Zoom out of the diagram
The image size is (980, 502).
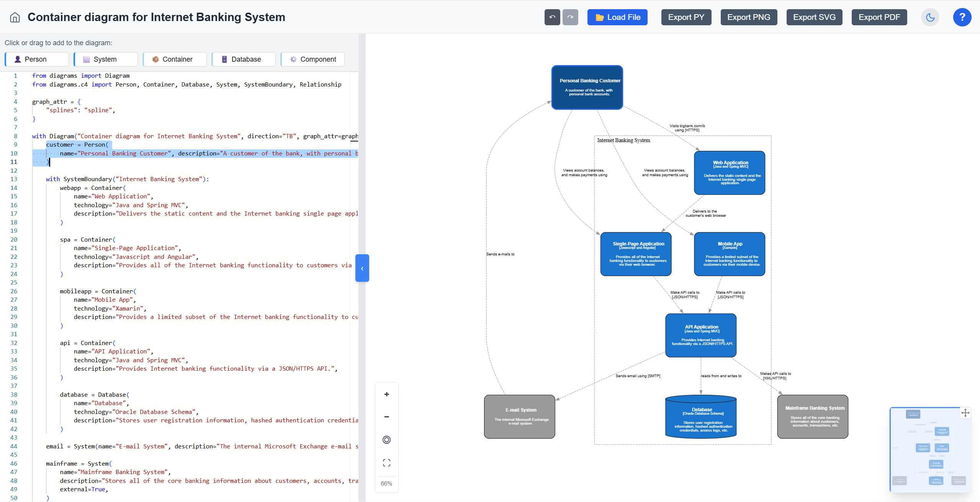386,417
